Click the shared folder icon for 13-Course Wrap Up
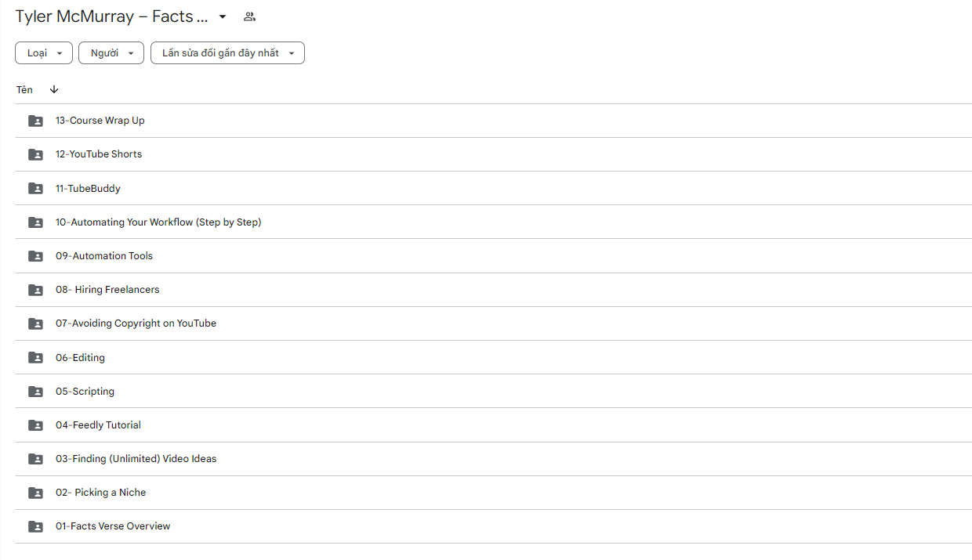 35,121
